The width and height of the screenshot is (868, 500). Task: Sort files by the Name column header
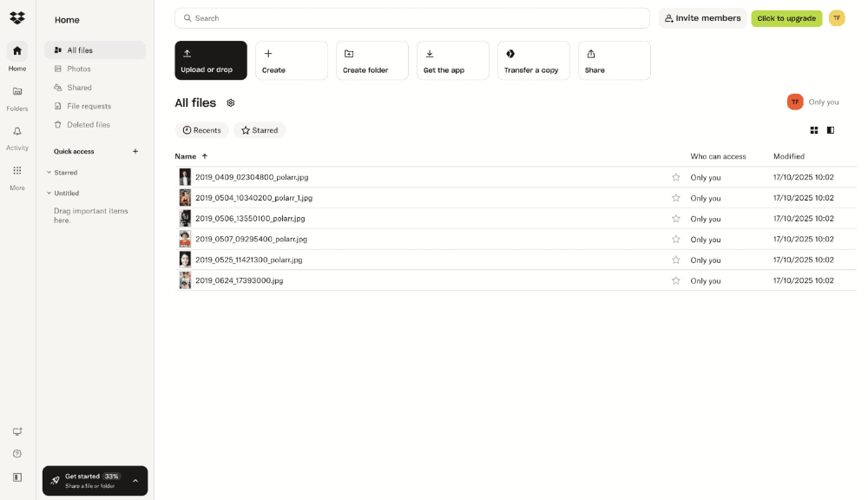[x=186, y=156]
